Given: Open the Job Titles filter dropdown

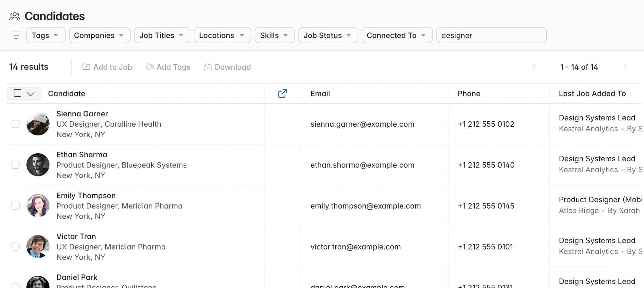Looking at the screenshot, I should tap(162, 35).
